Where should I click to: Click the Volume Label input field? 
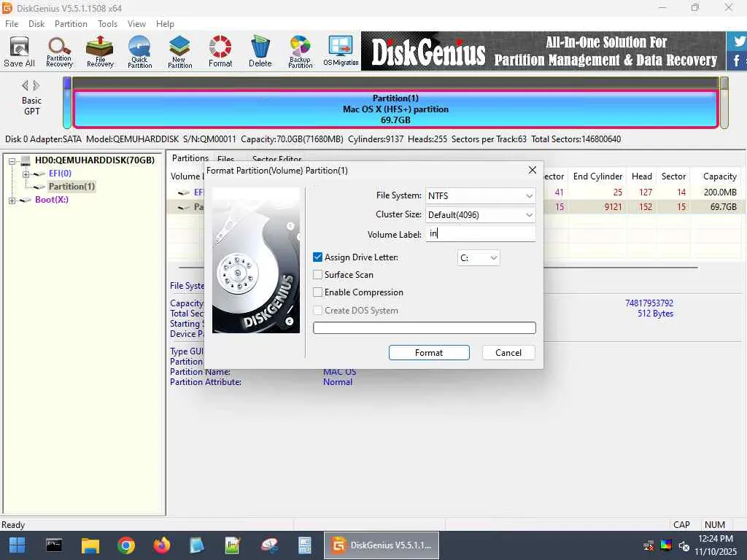tap(480, 233)
